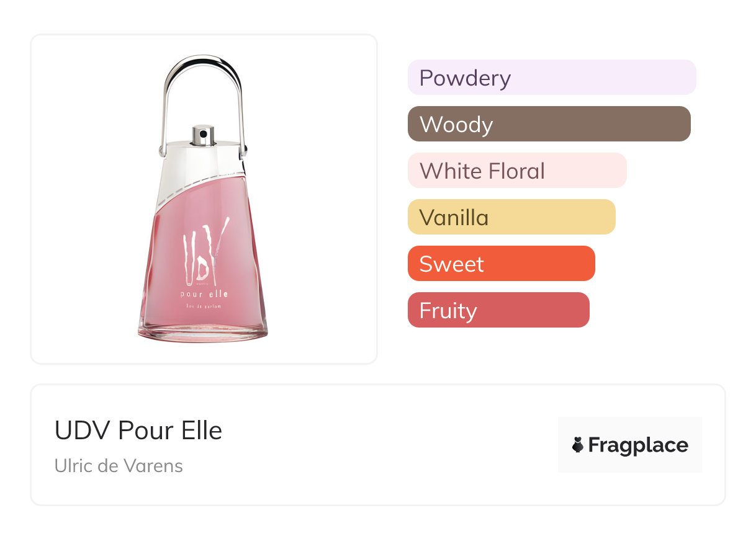Click the White Floral accord bar
This screenshot has height=536, width=756.
(517, 171)
